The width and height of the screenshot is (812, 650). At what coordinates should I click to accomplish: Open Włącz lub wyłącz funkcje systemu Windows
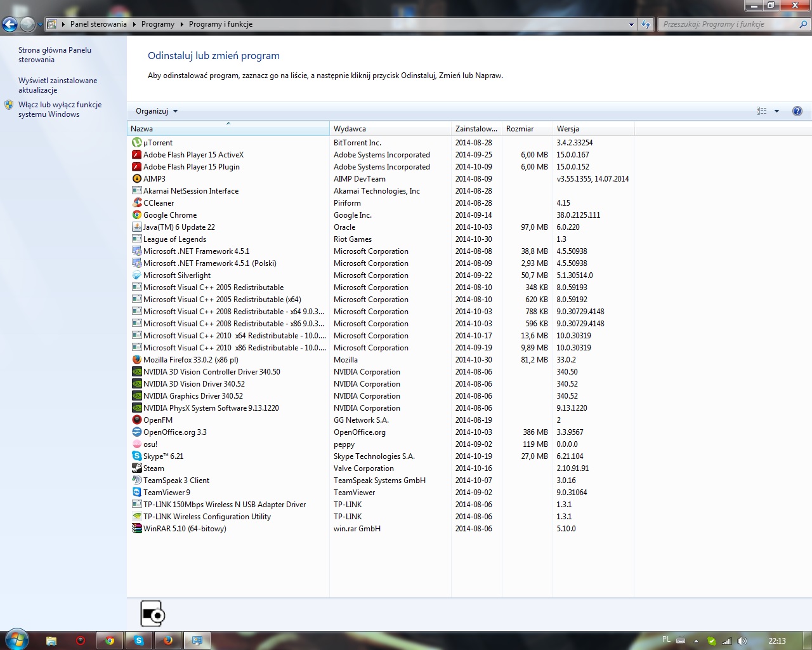[60, 109]
